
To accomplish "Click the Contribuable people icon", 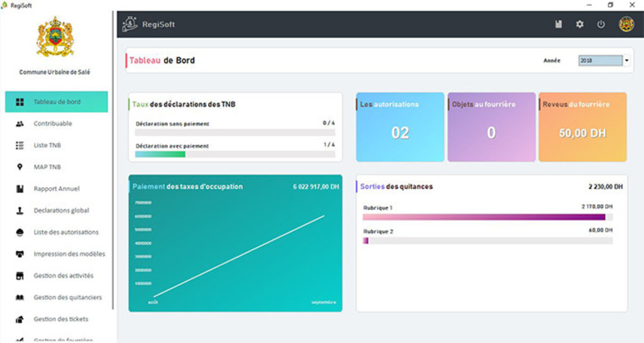I will tap(19, 124).
